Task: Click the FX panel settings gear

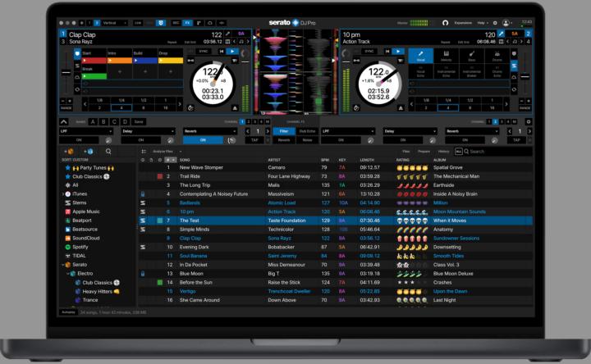Action: pos(529,121)
